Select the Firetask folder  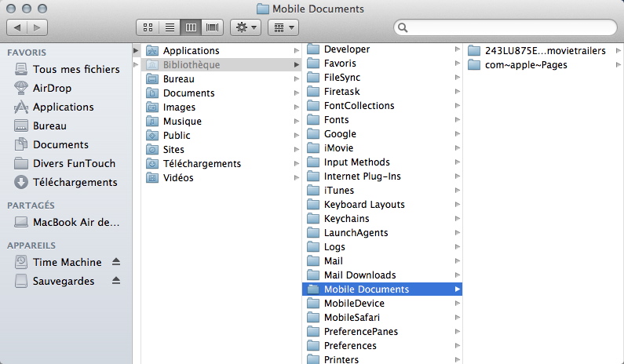pos(382,92)
